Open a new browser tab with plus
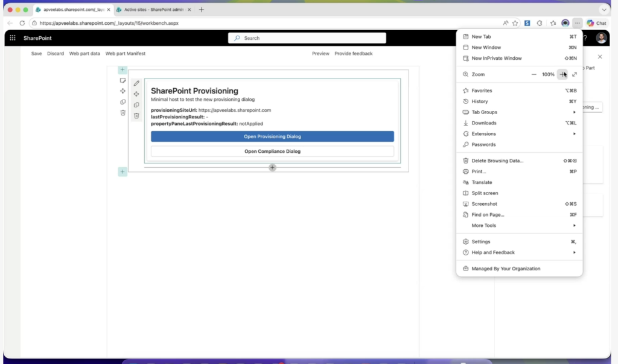 point(202,10)
